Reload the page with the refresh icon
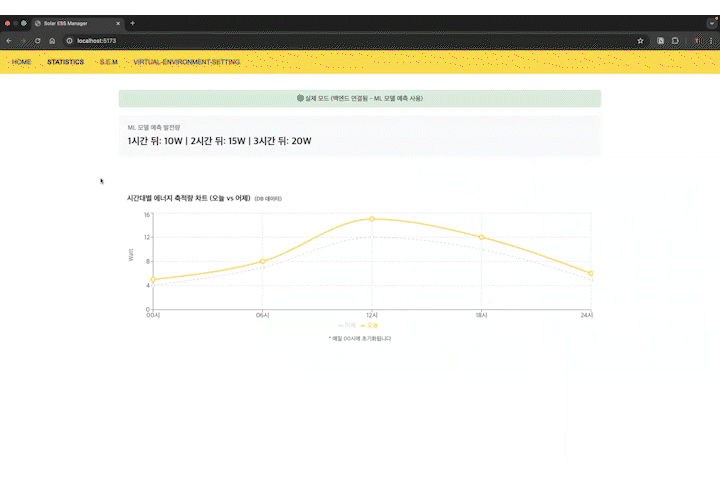Viewport: 720px width, 480px height. (38, 41)
